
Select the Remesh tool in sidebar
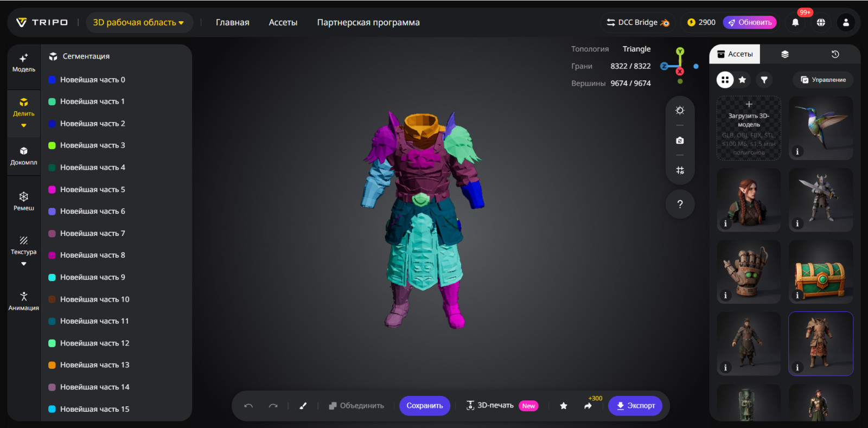pyautogui.click(x=23, y=201)
